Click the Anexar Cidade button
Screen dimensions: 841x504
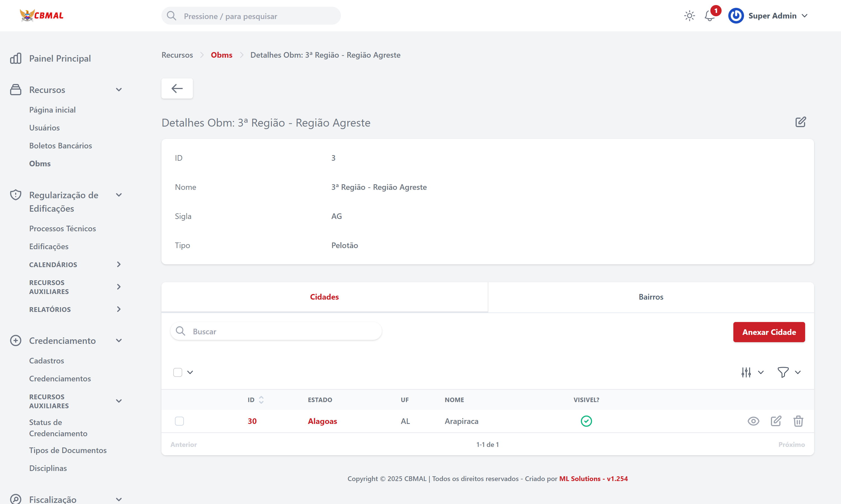(x=769, y=332)
